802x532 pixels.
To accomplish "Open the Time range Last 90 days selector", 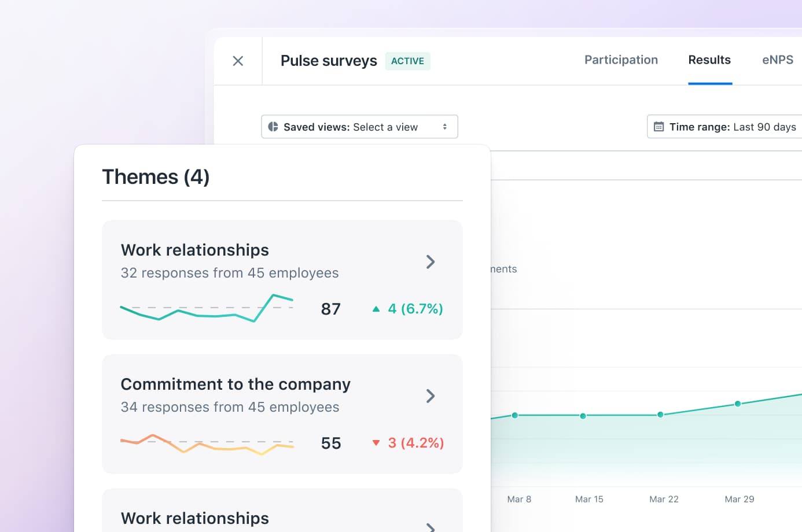I will 724,127.
